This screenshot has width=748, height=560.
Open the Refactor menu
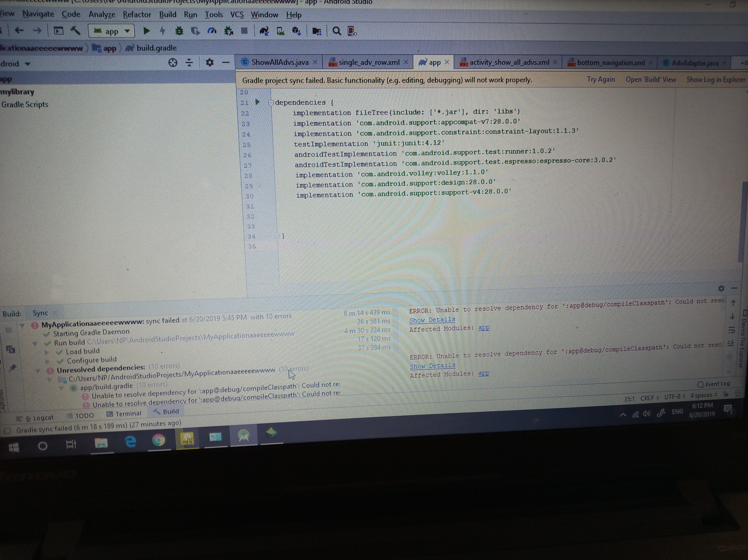coord(137,15)
